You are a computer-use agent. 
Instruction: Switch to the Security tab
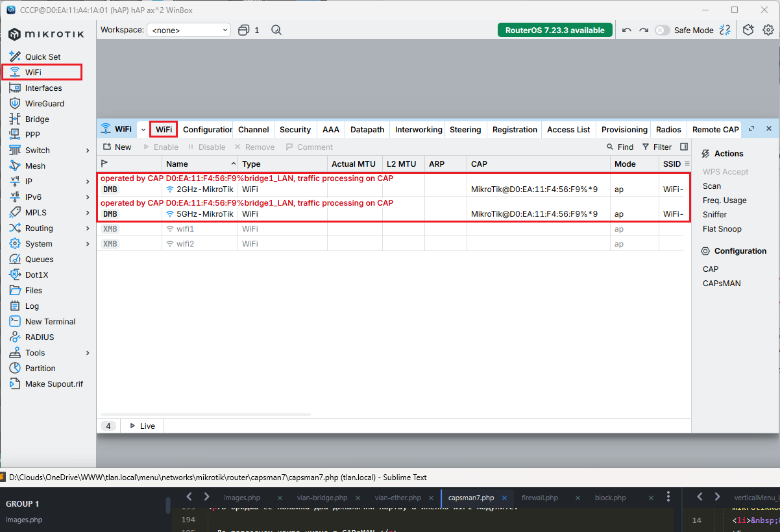coord(295,130)
